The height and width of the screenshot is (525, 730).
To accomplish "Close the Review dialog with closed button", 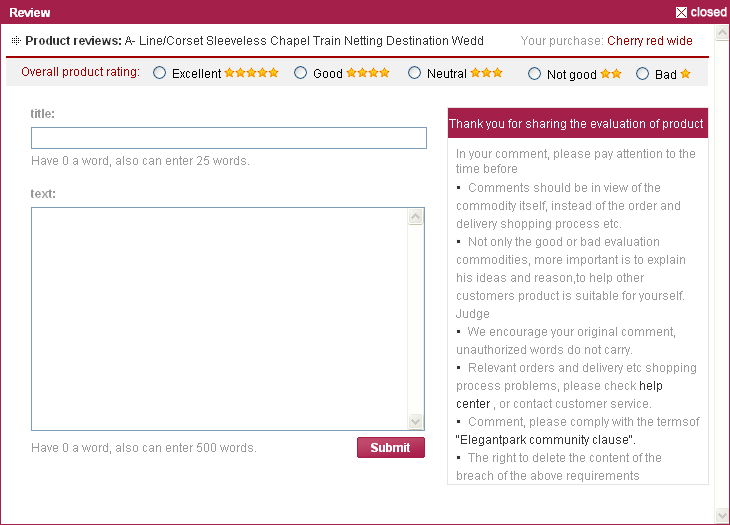I will pos(701,12).
